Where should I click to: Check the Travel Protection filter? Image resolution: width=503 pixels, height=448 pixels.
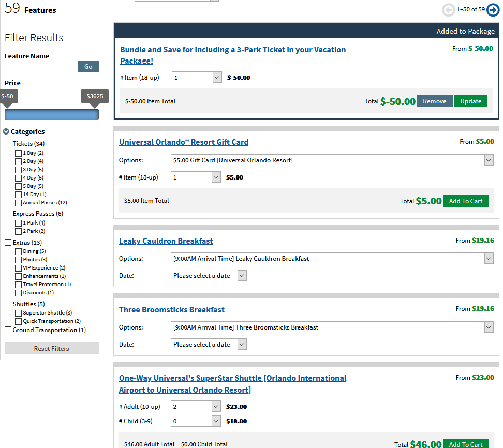[18, 285]
